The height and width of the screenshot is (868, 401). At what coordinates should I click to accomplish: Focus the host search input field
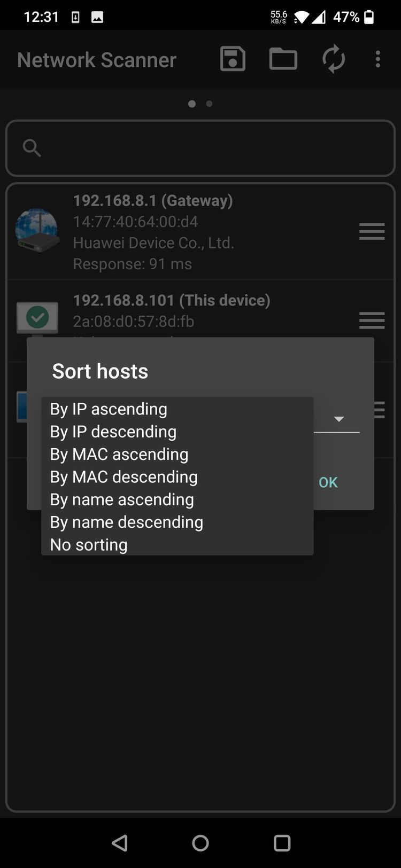(x=200, y=148)
